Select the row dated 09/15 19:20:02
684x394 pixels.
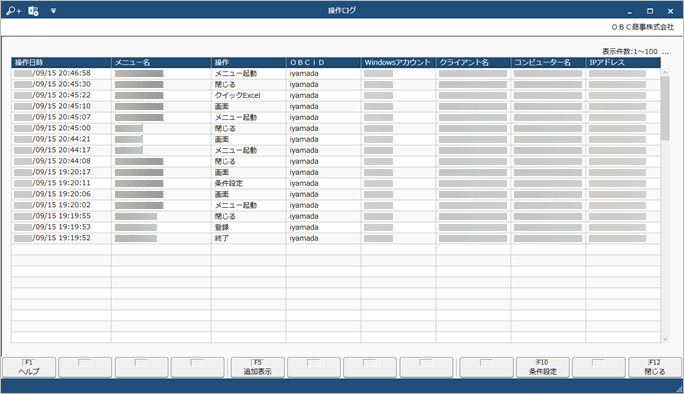[336, 205]
